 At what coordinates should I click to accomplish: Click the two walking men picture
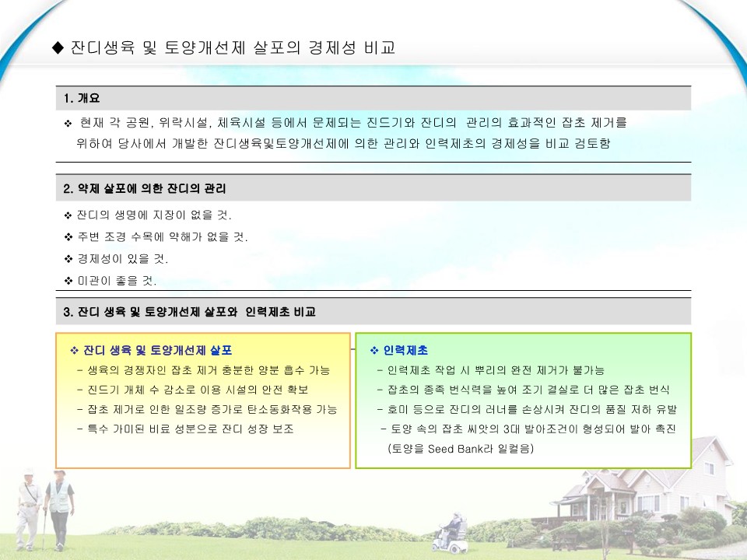pos(45,509)
